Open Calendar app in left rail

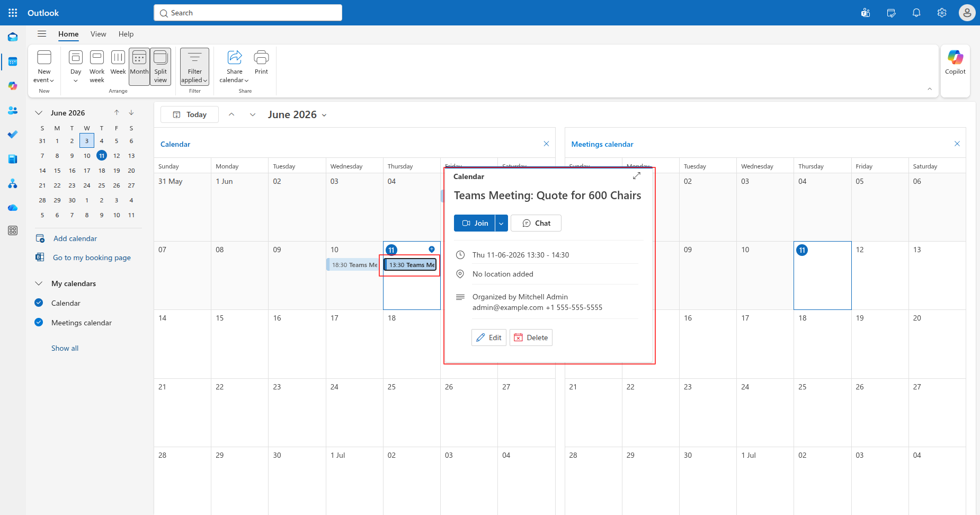tap(13, 61)
